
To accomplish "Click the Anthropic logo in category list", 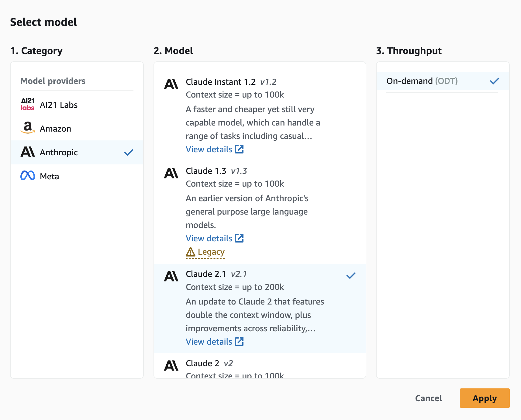I will pyautogui.click(x=28, y=152).
